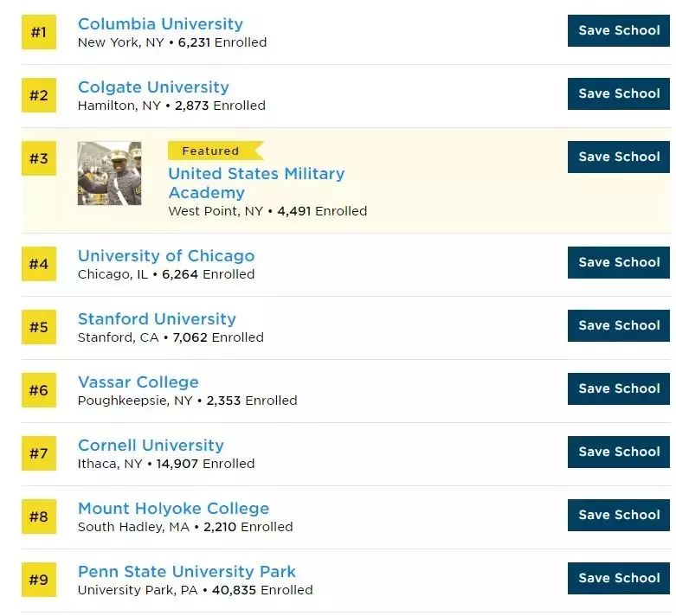
Task: Open United States Military Academy link
Action: pyautogui.click(x=255, y=183)
